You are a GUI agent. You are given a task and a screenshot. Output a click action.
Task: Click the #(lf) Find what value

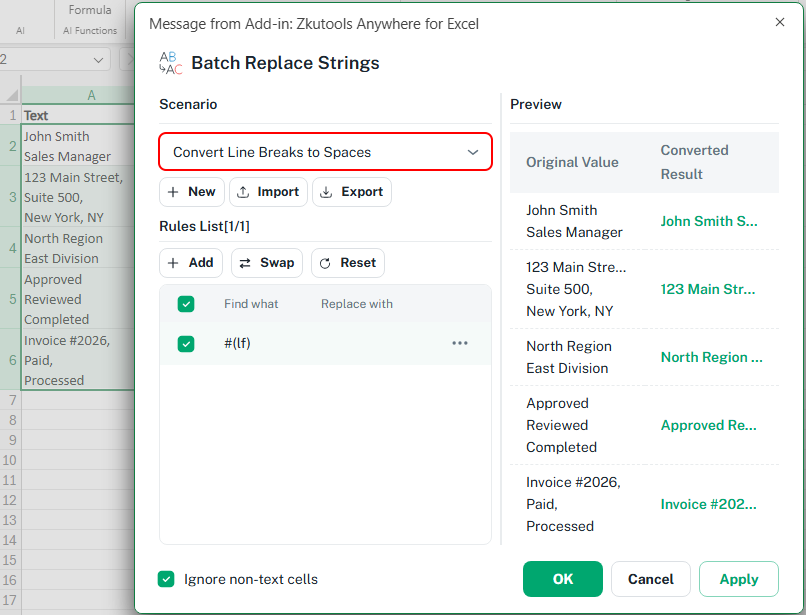[x=237, y=343]
